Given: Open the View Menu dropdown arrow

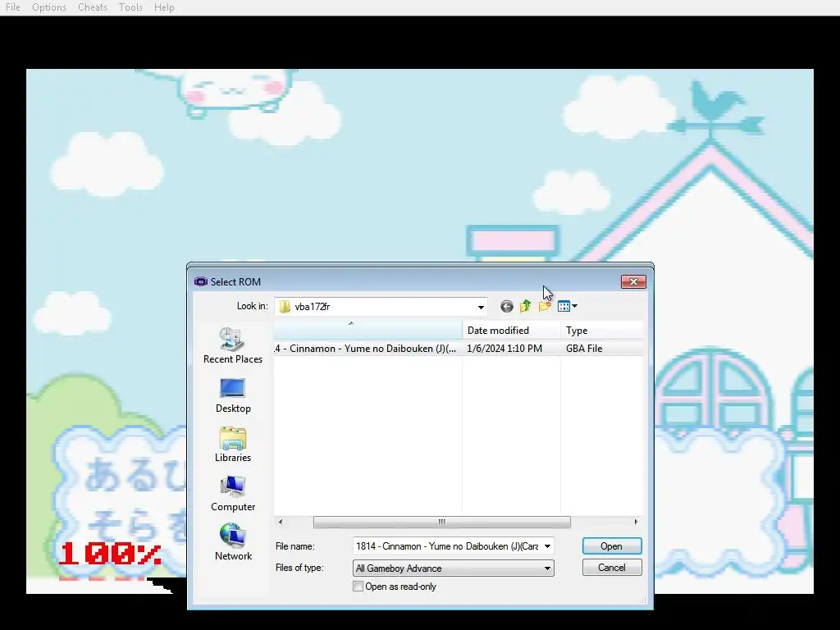Looking at the screenshot, I should click(x=575, y=307).
